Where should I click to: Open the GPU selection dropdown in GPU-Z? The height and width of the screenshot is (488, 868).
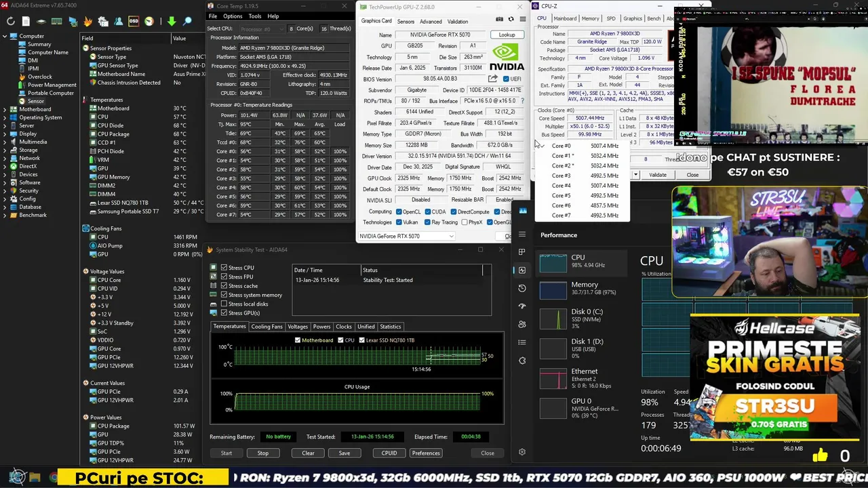406,236
